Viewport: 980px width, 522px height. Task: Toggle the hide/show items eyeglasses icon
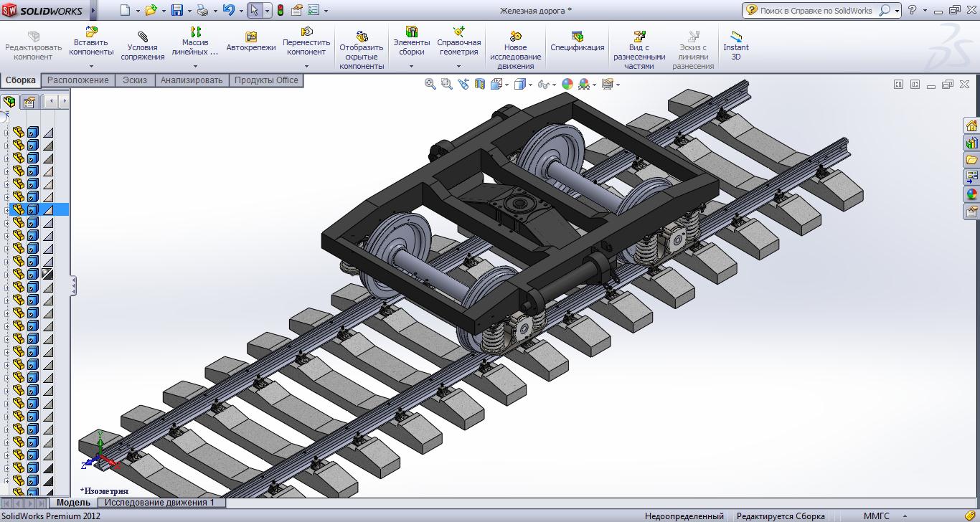[543, 85]
